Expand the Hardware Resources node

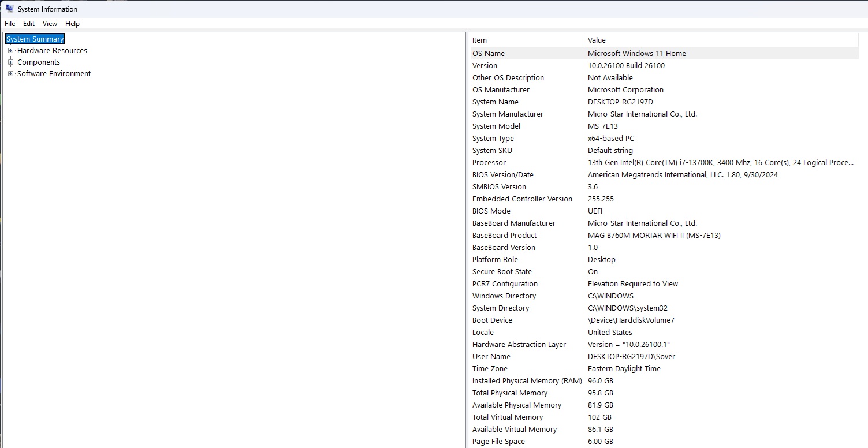pos(10,50)
